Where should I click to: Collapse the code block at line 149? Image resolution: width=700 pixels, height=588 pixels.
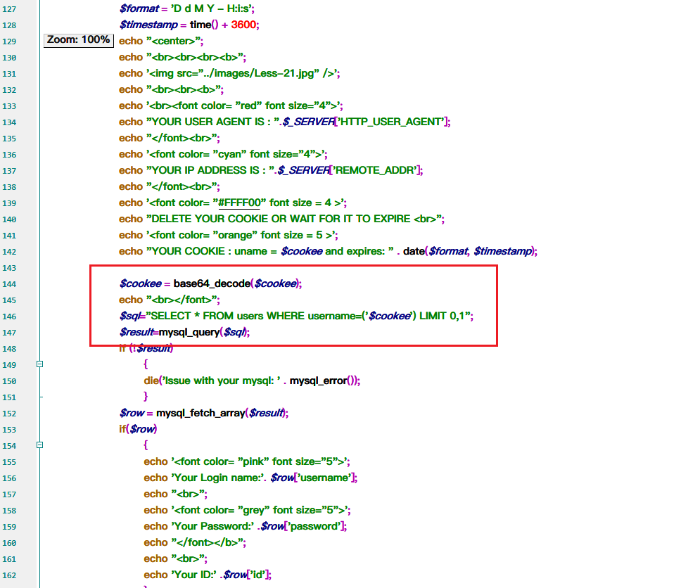(x=39, y=364)
